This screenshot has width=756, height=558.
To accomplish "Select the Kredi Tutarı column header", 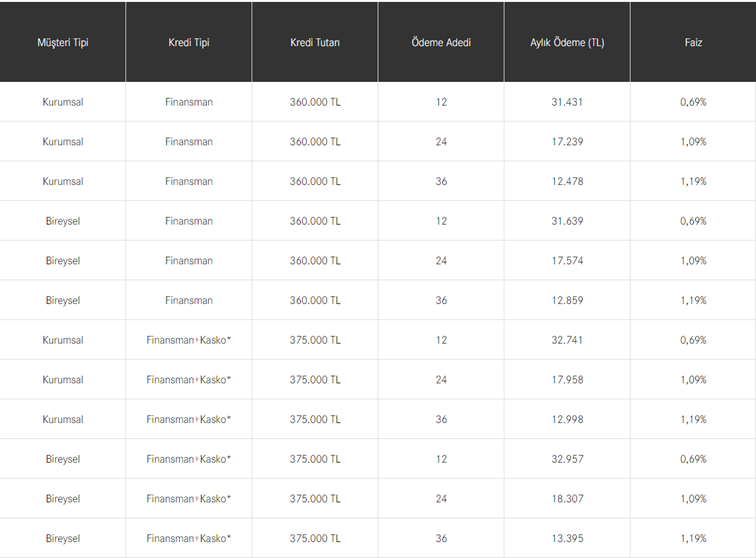I will 315,43.
